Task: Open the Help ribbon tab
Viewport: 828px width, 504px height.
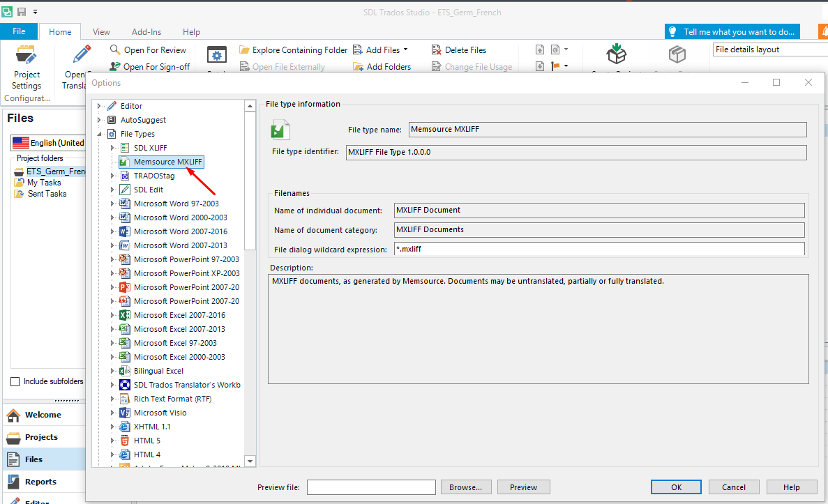Action: tap(191, 32)
